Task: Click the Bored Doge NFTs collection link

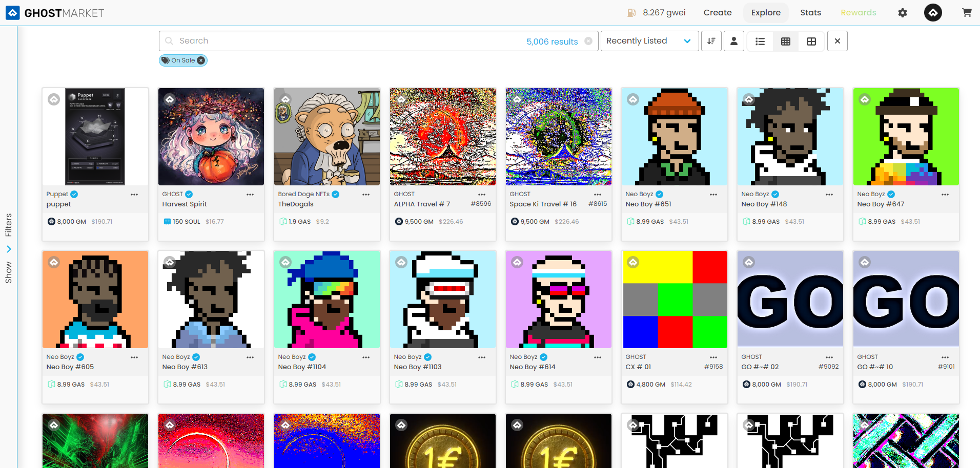Action: click(303, 194)
